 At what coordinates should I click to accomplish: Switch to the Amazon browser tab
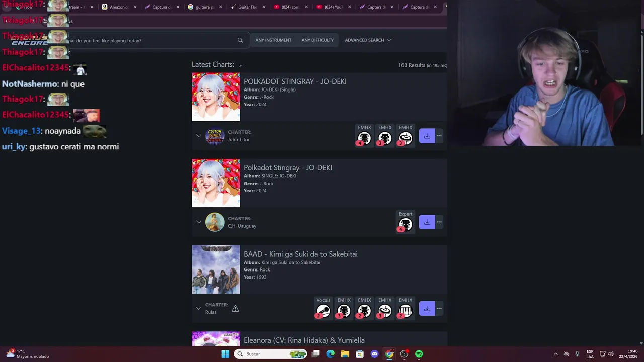pyautogui.click(x=119, y=7)
